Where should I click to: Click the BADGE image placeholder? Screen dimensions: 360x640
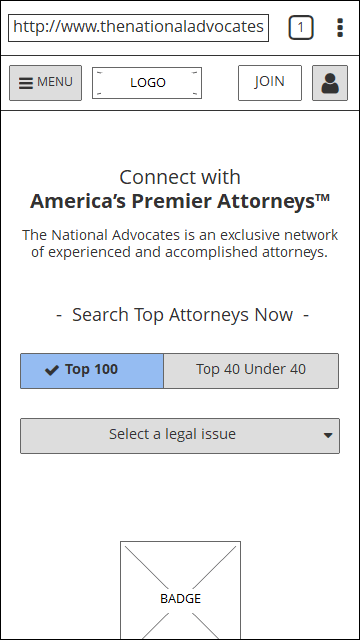pyautogui.click(x=180, y=590)
